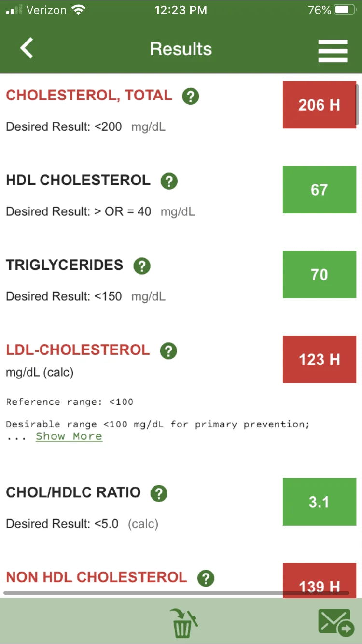Open help icon beside HDL Cholesterol
This screenshot has height=644, width=362.
[x=169, y=182]
